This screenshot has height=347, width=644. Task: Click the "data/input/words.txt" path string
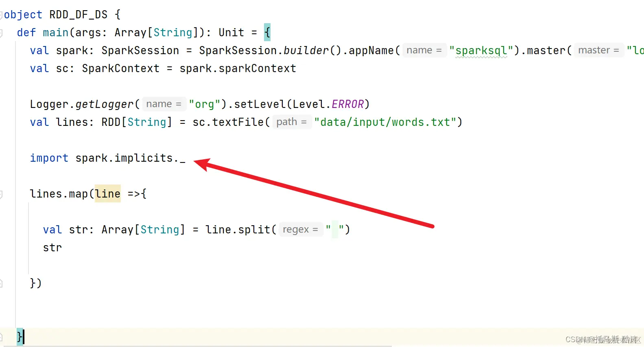(x=385, y=122)
